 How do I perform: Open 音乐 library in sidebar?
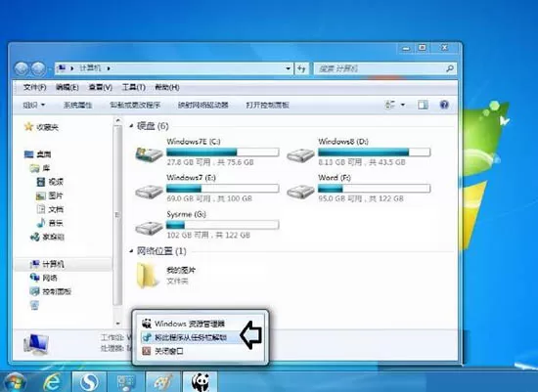click(50, 223)
